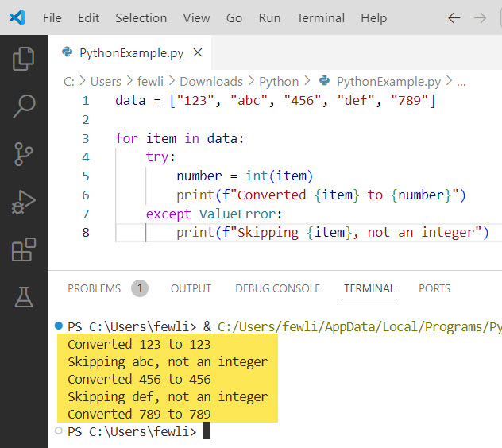Screen dimensions: 502x448
Task: Open the View menu
Action: click(x=196, y=18)
